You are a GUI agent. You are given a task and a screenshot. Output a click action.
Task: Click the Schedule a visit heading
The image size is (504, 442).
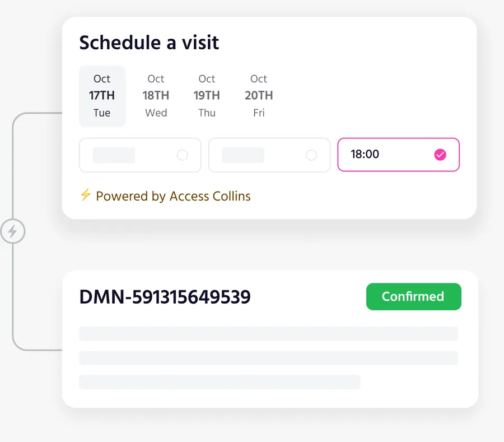[x=148, y=42]
